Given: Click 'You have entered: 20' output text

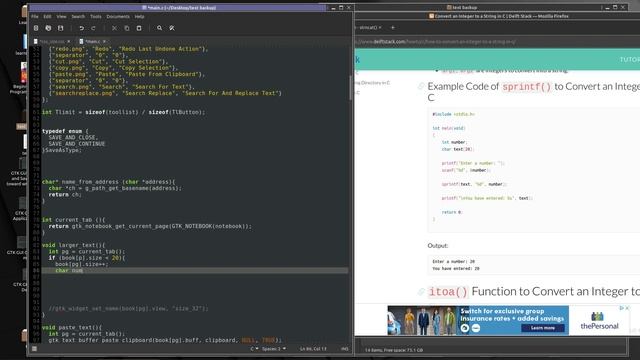Looking at the screenshot, I should pos(456,269).
